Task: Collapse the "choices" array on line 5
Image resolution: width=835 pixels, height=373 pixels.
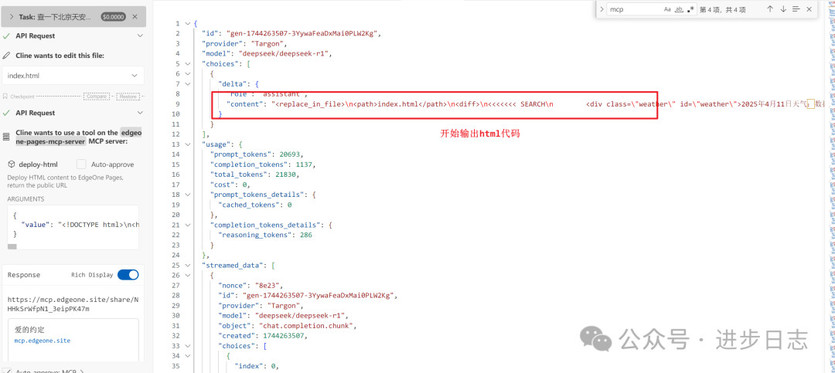Action: point(187,63)
